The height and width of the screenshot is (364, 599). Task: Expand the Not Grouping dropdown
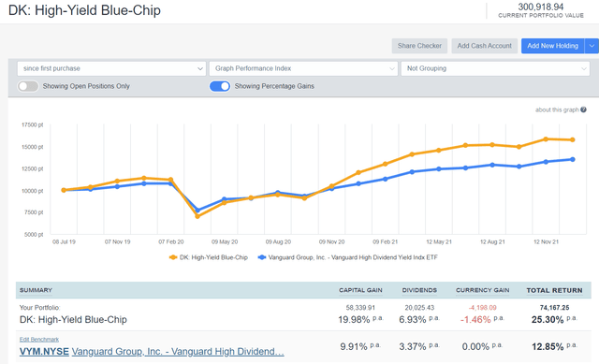[x=495, y=68]
